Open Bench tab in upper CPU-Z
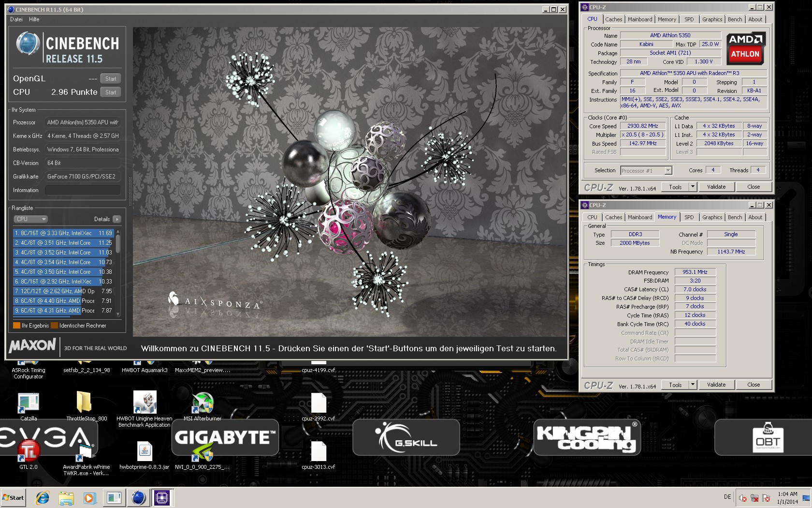Image resolution: width=812 pixels, height=508 pixels. pyautogui.click(x=735, y=19)
